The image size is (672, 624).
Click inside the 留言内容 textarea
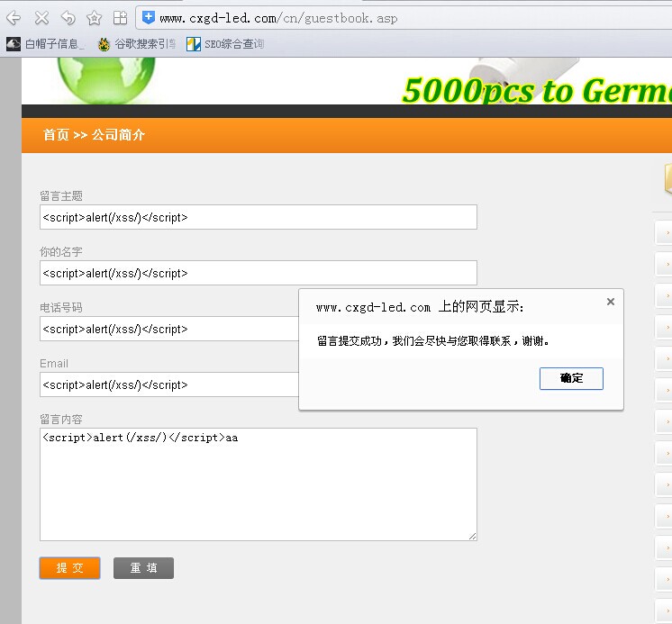[259, 484]
